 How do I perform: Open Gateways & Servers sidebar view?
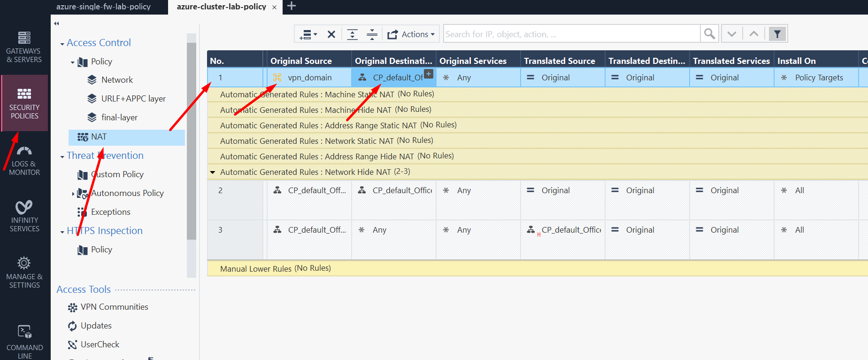(24, 47)
